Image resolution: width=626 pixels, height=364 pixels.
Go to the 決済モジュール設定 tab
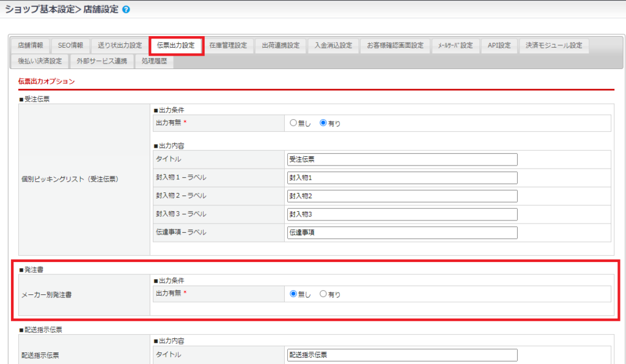(554, 46)
